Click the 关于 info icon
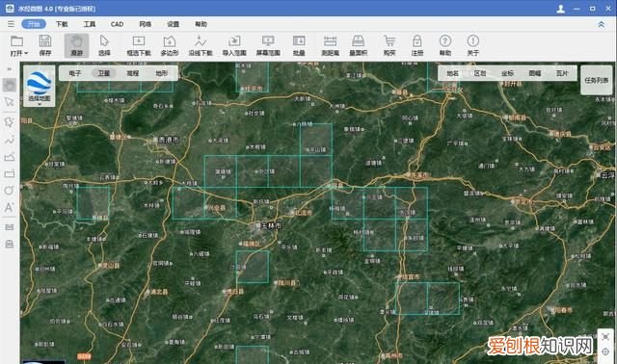Viewport: 617px width, 364px height. 473,40
